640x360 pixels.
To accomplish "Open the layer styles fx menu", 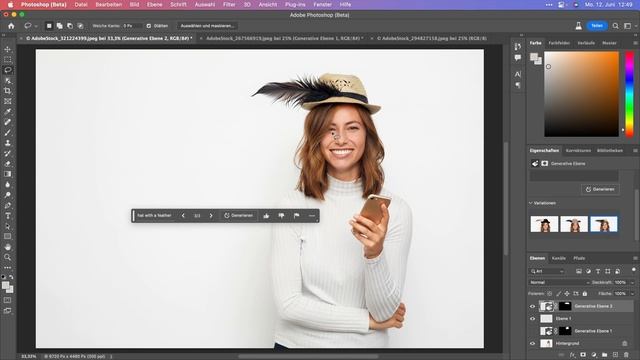I will (572, 355).
